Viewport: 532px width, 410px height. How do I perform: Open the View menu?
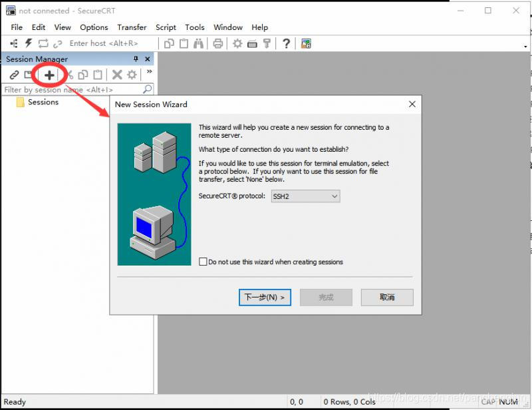click(x=63, y=27)
